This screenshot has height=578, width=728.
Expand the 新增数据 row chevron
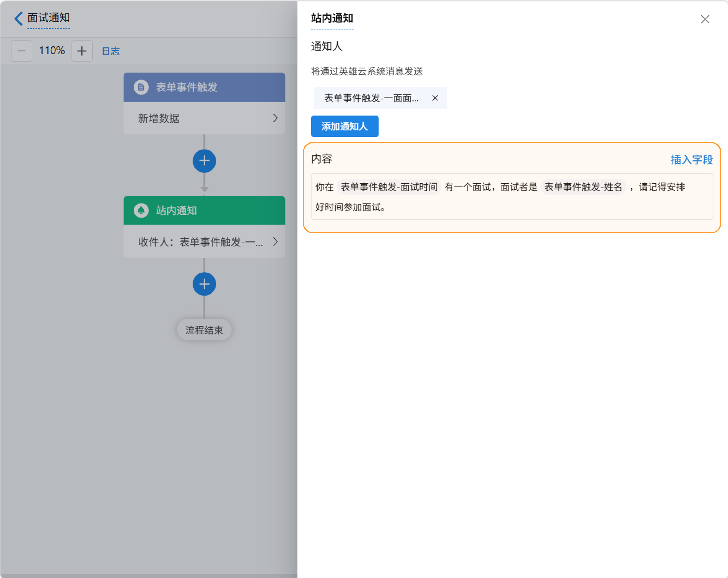[x=275, y=118]
